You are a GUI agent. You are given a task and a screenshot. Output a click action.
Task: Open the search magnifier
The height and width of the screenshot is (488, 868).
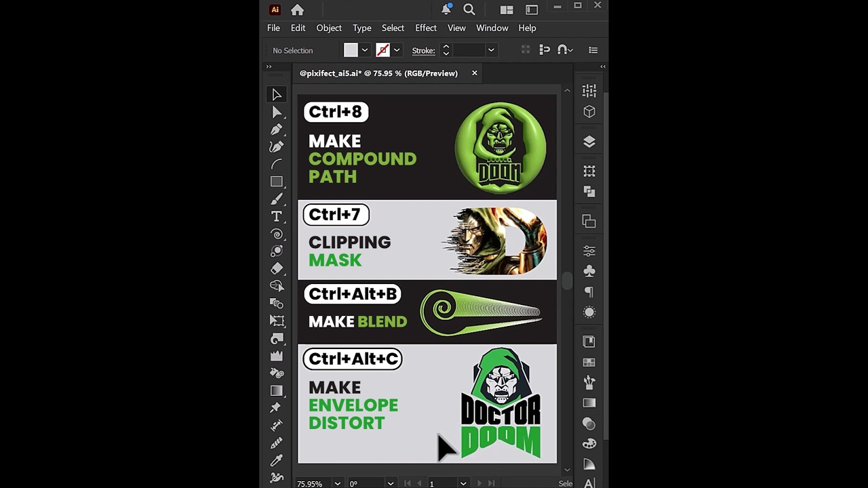click(x=469, y=9)
